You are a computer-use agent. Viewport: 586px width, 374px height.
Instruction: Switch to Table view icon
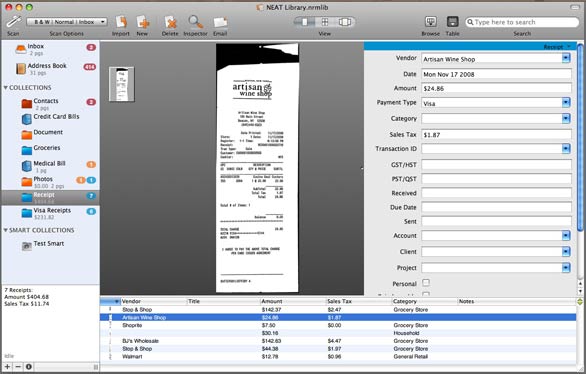pyautogui.click(x=452, y=22)
